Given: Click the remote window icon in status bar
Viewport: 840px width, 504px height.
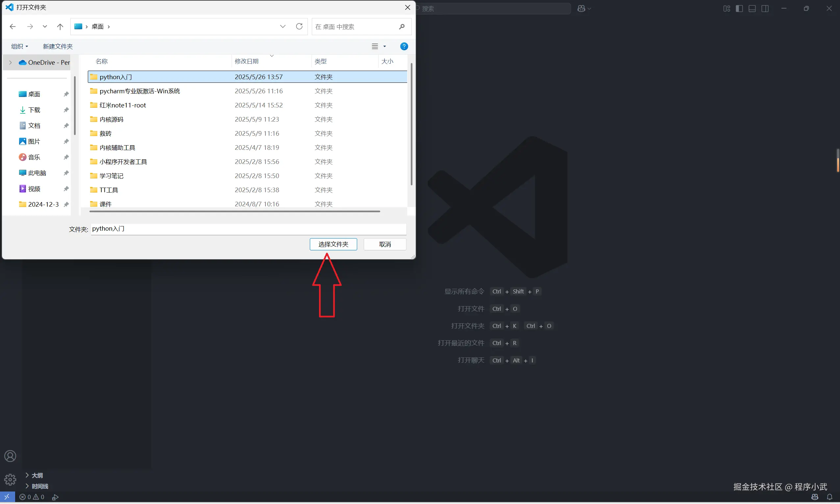Looking at the screenshot, I should (x=7, y=497).
